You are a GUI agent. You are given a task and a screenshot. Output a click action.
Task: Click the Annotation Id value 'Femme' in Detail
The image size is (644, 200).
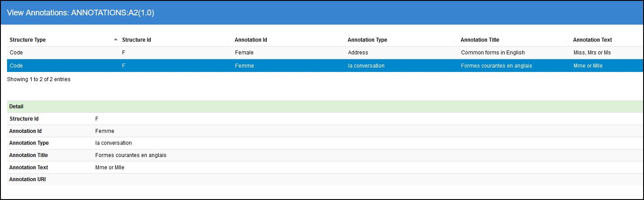pyautogui.click(x=105, y=131)
